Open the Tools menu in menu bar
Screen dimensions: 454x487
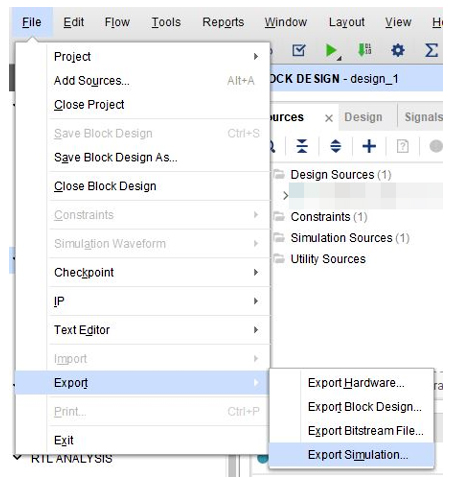(166, 22)
